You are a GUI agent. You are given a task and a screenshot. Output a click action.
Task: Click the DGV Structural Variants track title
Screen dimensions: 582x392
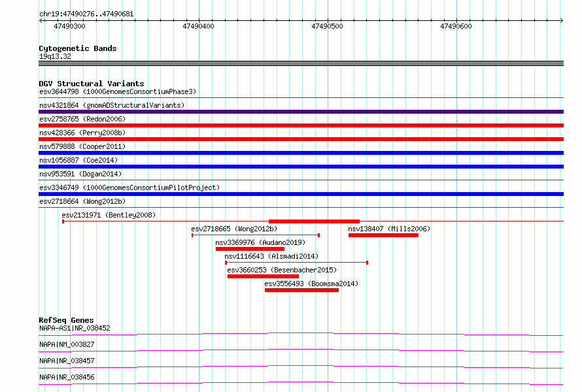[x=92, y=84]
